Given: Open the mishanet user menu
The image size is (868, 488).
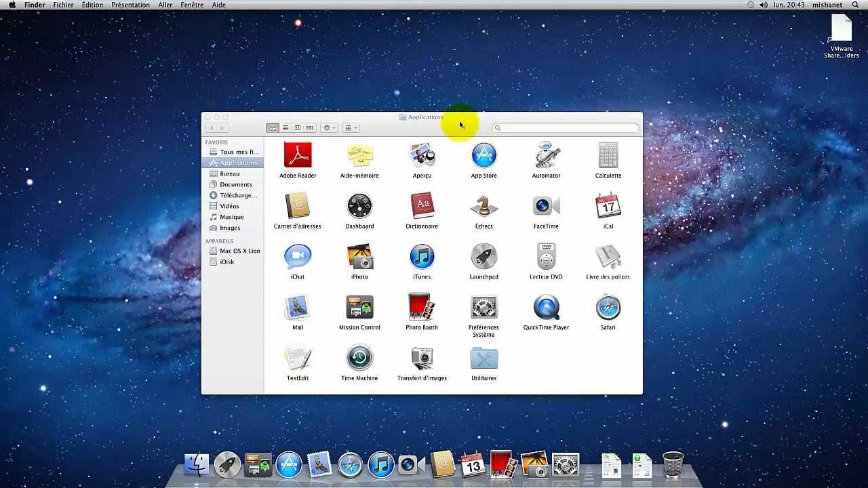Looking at the screenshot, I should (827, 5).
